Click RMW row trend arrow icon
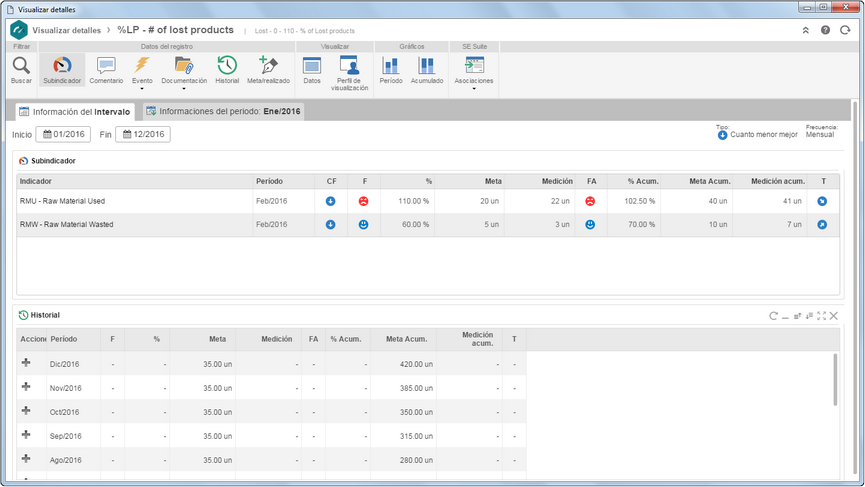Image resolution: width=865 pixels, height=487 pixels. (x=822, y=224)
